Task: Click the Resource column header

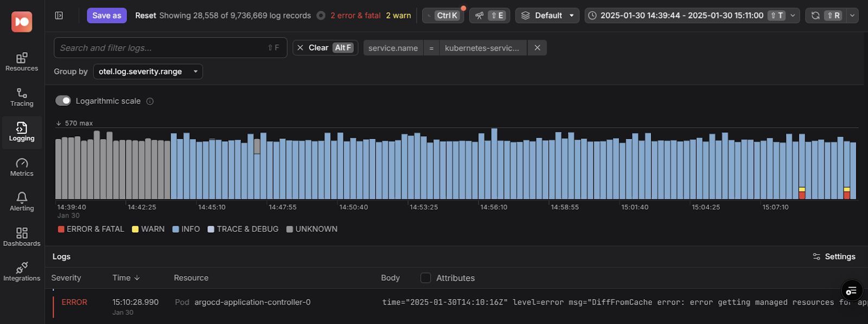Action: click(191, 278)
